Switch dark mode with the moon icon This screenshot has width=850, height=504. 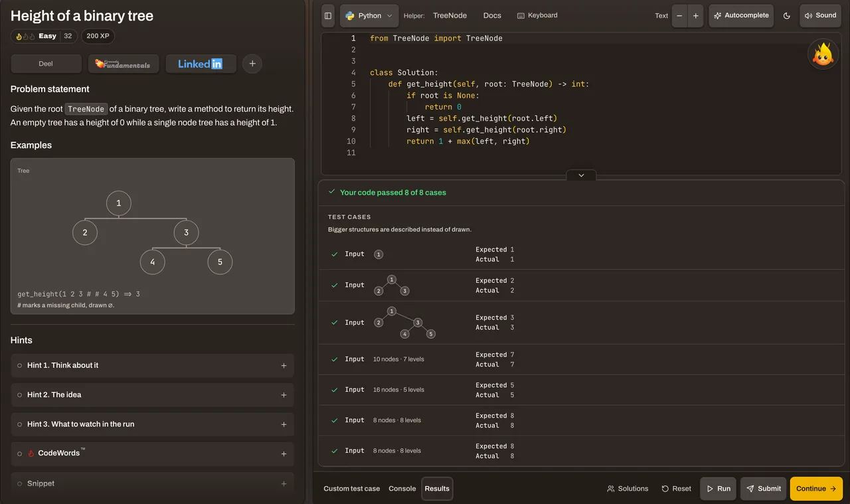tap(787, 16)
